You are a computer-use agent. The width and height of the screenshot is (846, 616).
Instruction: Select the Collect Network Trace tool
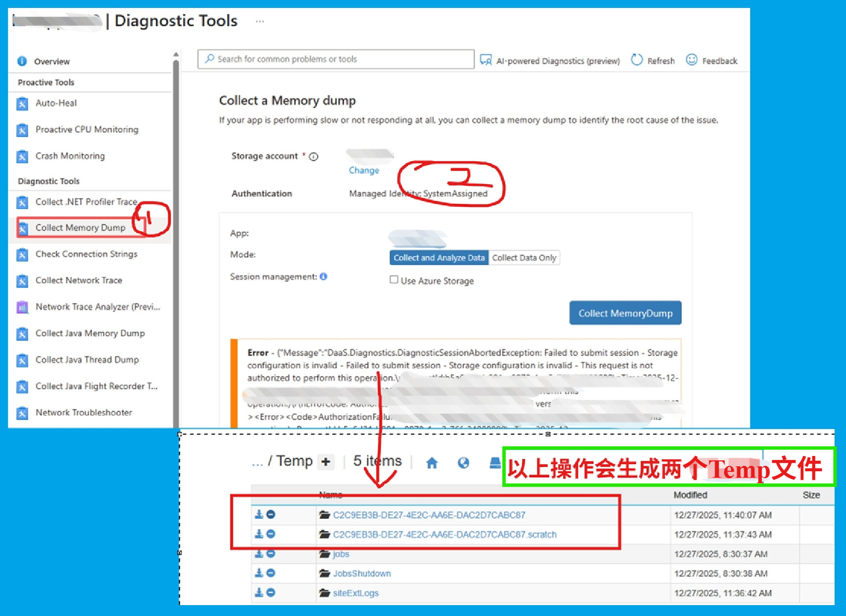[x=78, y=280]
